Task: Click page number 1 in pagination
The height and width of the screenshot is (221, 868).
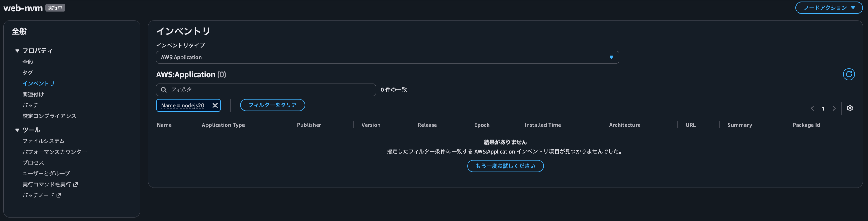Action: click(823, 109)
